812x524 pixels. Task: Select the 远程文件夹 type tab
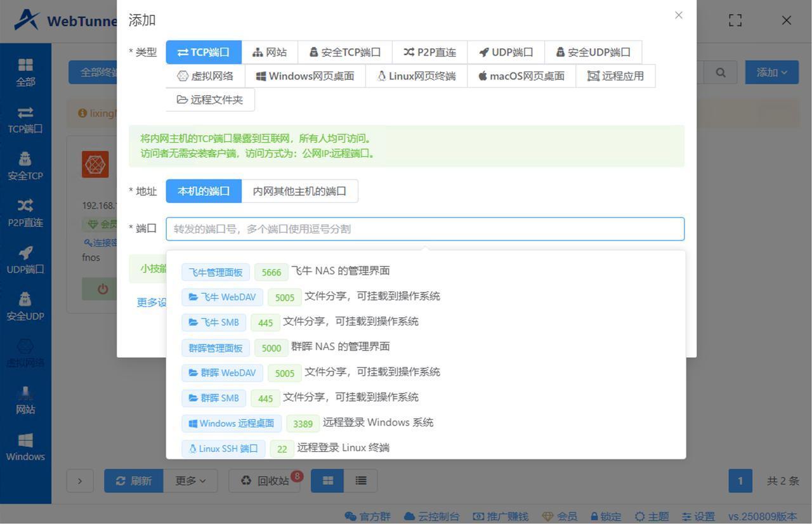point(210,100)
